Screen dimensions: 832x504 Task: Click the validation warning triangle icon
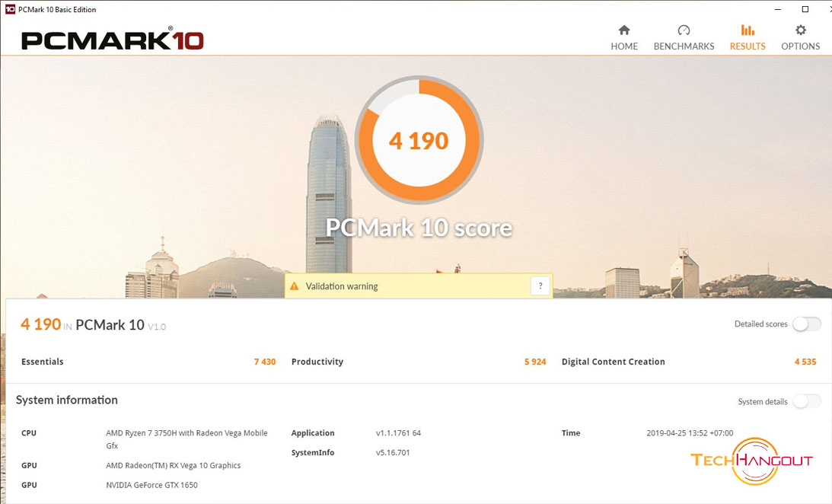point(294,286)
